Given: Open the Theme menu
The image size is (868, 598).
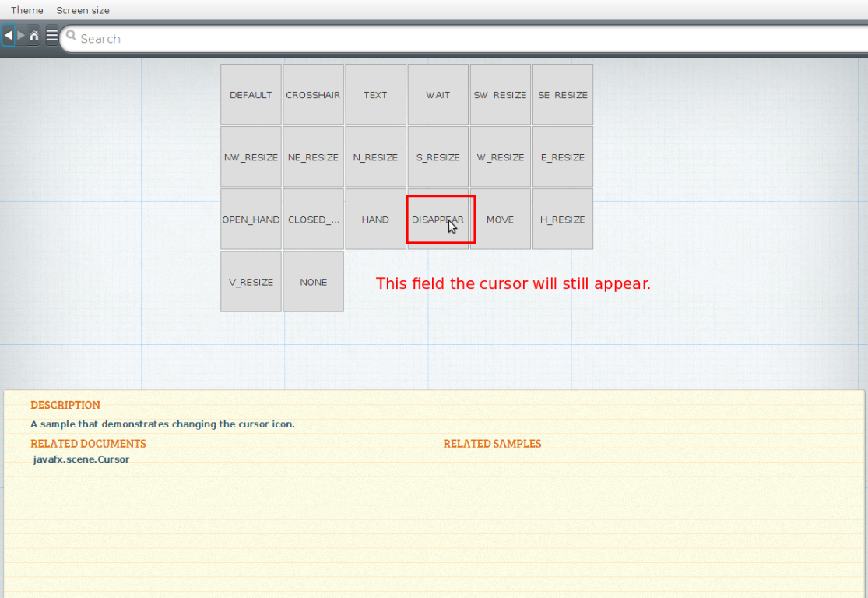Looking at the screenshot, I should pos(26,10).
